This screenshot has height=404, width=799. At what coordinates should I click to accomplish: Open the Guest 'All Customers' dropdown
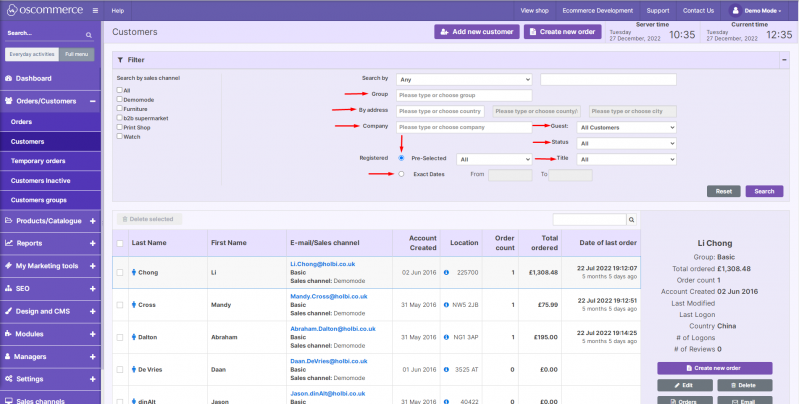point(627,127)
